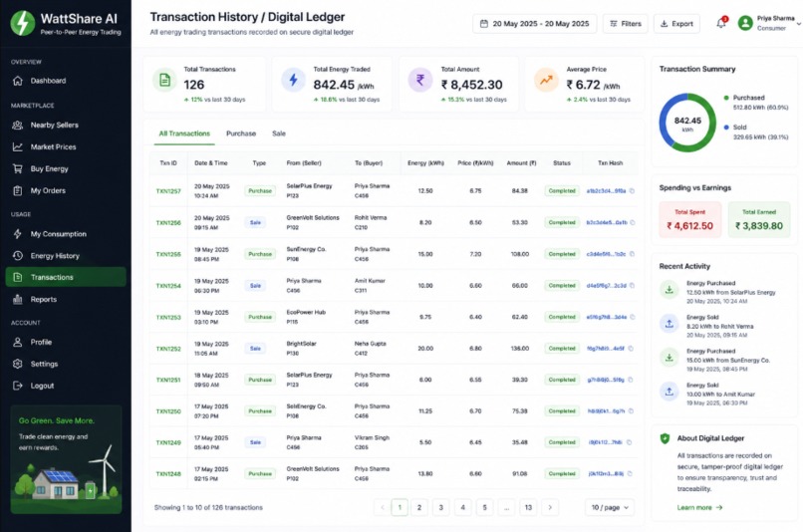Export the transaction ledger
Image resolution: width=803 pixels, height=532 pixels.
click(676, 24)
